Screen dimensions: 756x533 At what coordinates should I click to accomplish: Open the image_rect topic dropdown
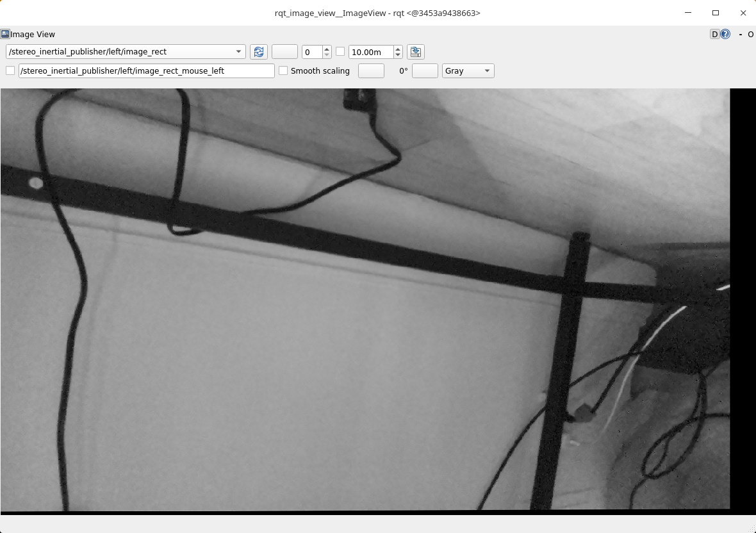point(126,51)
